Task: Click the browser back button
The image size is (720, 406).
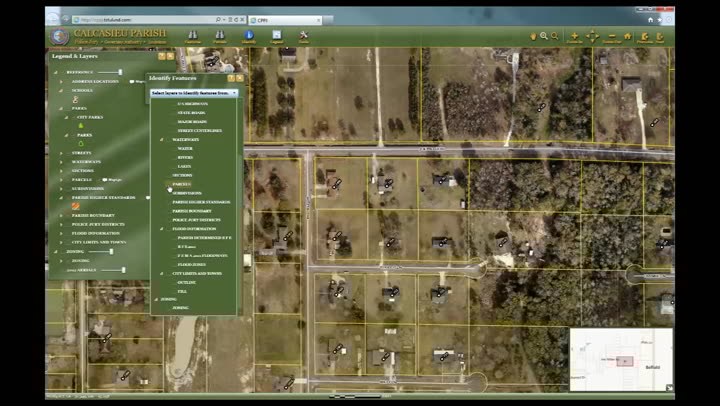Action: pyautogui.click(x=53, y=19)
